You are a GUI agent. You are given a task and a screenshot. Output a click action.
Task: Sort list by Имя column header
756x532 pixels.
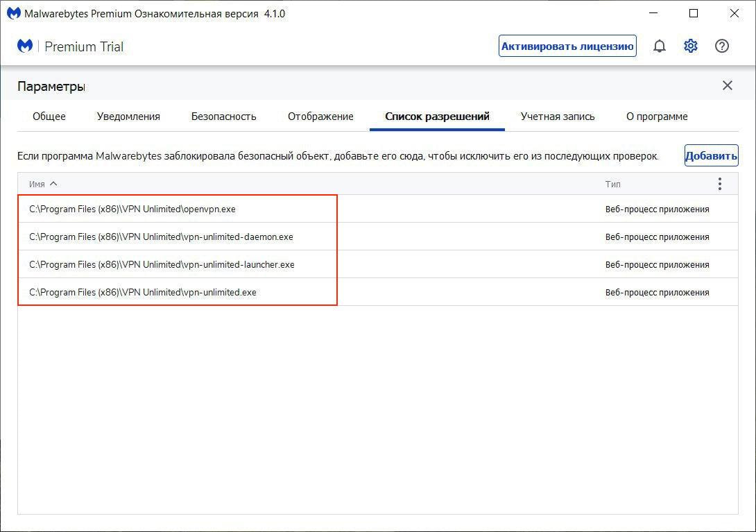tap(37, 185)
